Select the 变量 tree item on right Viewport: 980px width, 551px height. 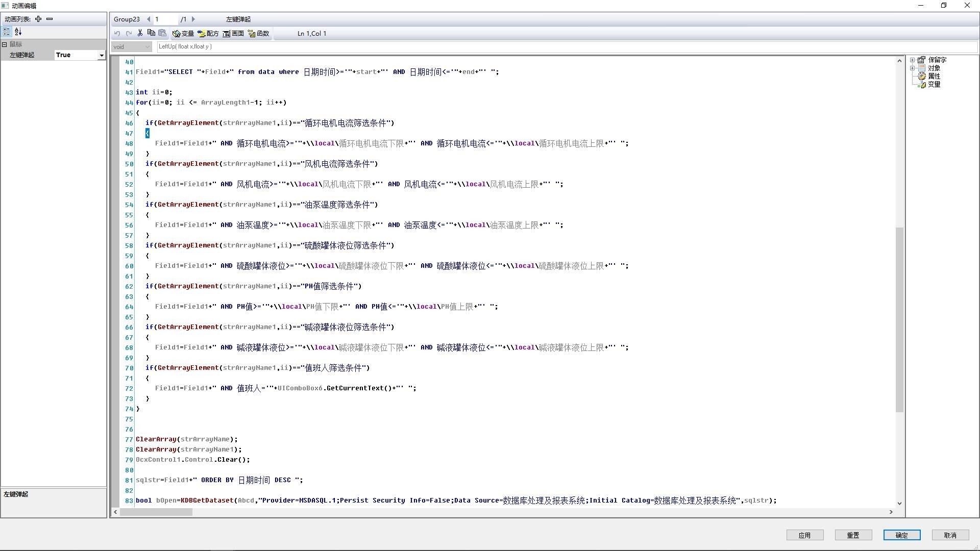pyautogui.click(x=934, y=84)
